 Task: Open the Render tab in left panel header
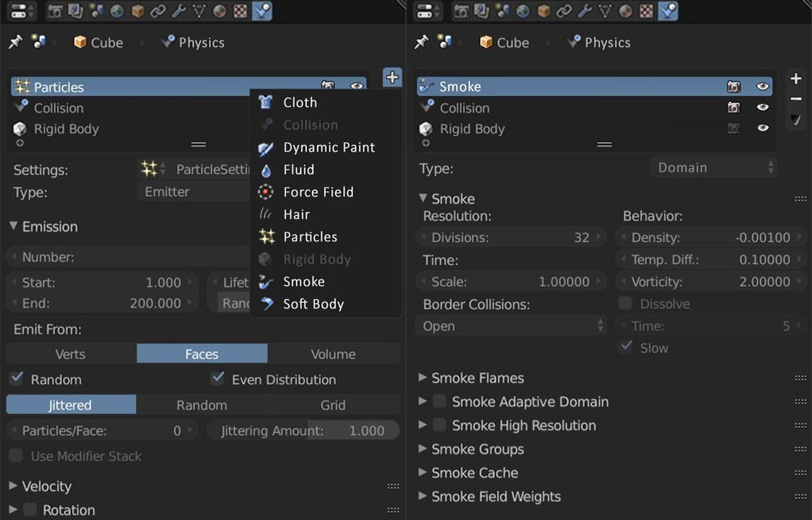pyautogui.click(x=55, y=11)
